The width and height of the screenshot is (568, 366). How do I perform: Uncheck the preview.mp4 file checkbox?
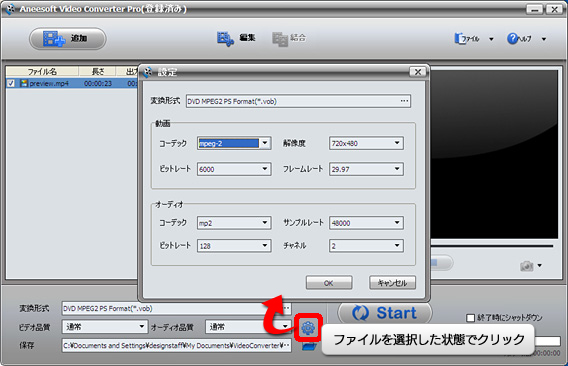[11, 83]
